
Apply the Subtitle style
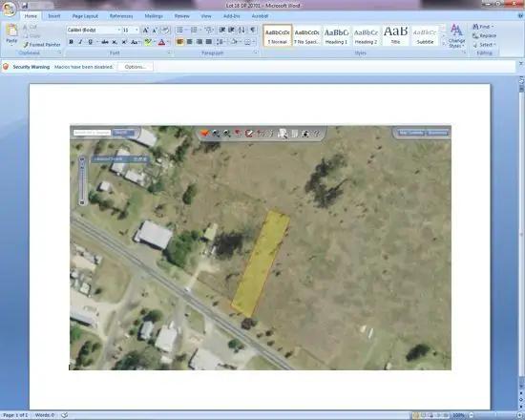pyautogui.click(x=425, y=35)
